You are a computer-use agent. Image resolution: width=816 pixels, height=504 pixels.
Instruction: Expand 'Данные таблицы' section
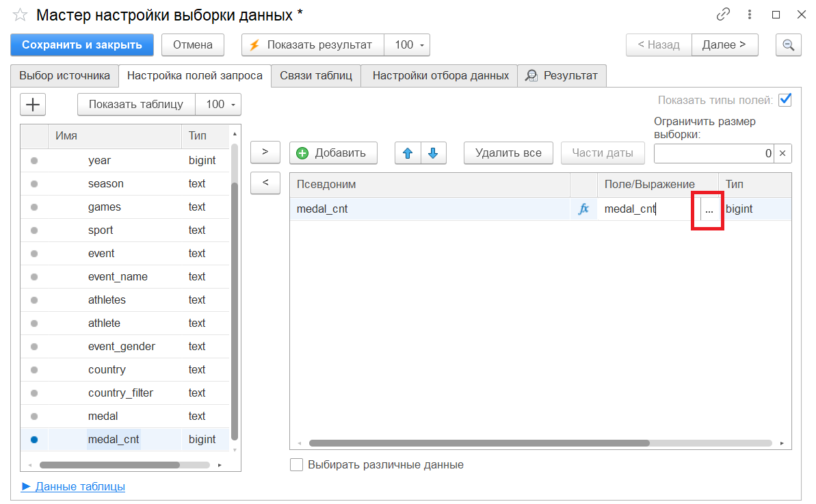coord(74,487)
